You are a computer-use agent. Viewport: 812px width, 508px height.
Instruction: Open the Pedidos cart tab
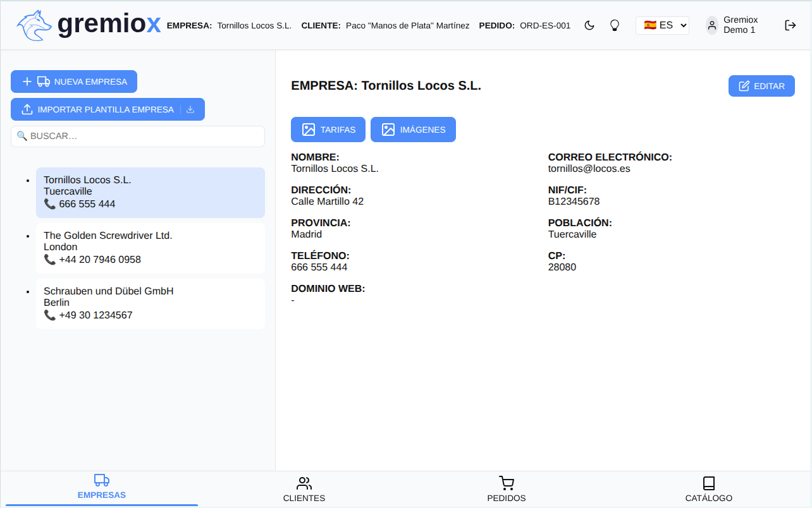coord(507,489)
